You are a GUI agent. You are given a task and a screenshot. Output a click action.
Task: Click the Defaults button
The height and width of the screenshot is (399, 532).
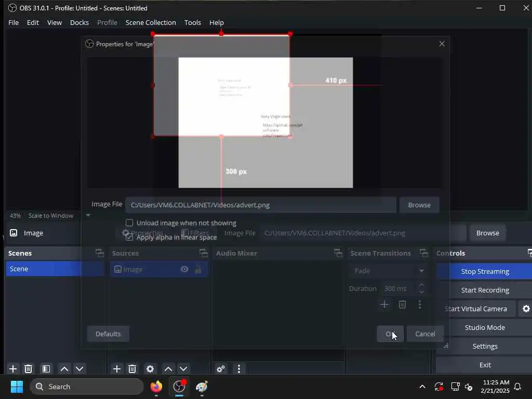[108, 334]
